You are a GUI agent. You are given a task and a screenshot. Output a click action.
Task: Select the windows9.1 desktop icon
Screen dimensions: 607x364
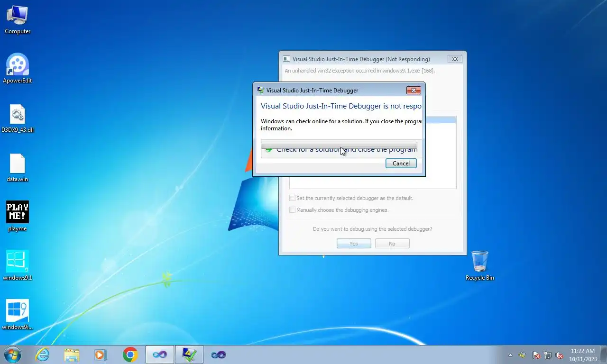click(x=18, y=265)
